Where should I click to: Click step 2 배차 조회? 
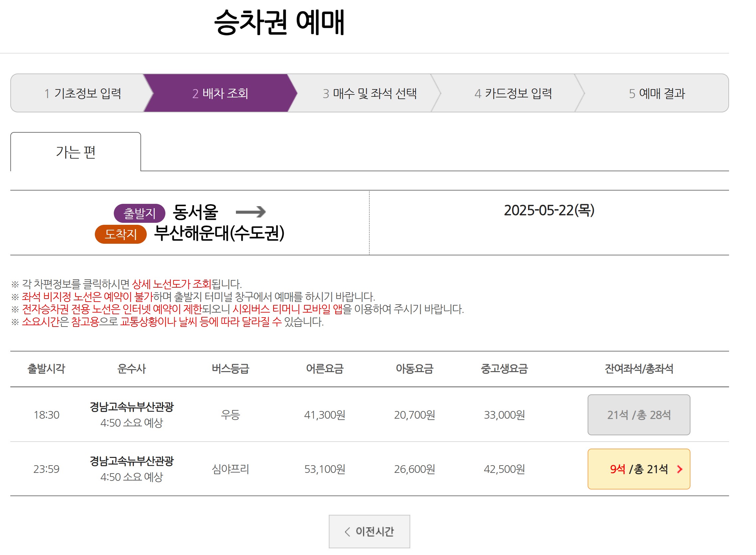pyautogui.click(x=220, y=93)
